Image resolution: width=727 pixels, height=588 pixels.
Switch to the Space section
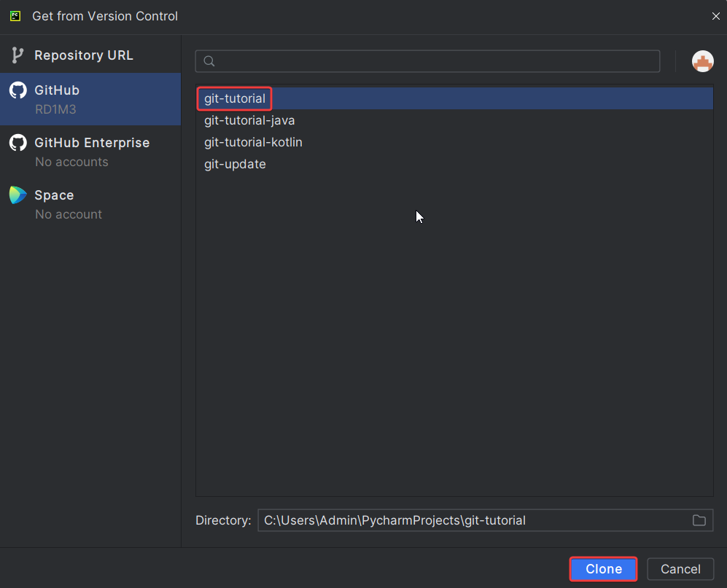click(x=90, y=204)
